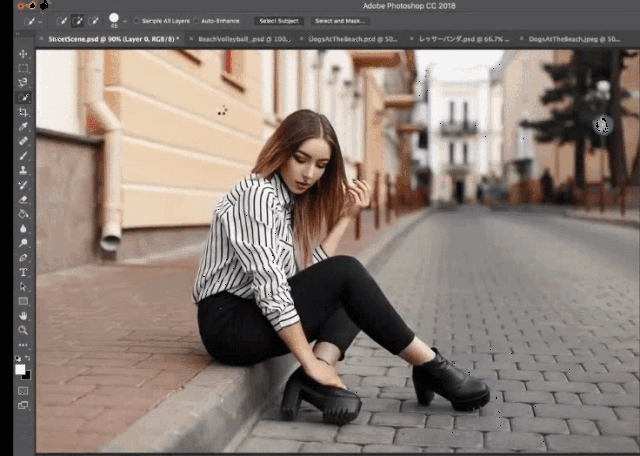The height and width of the screenshot is (456, 640).
Task: Choose New Selection mode in options bar
Action: (62, 21)
